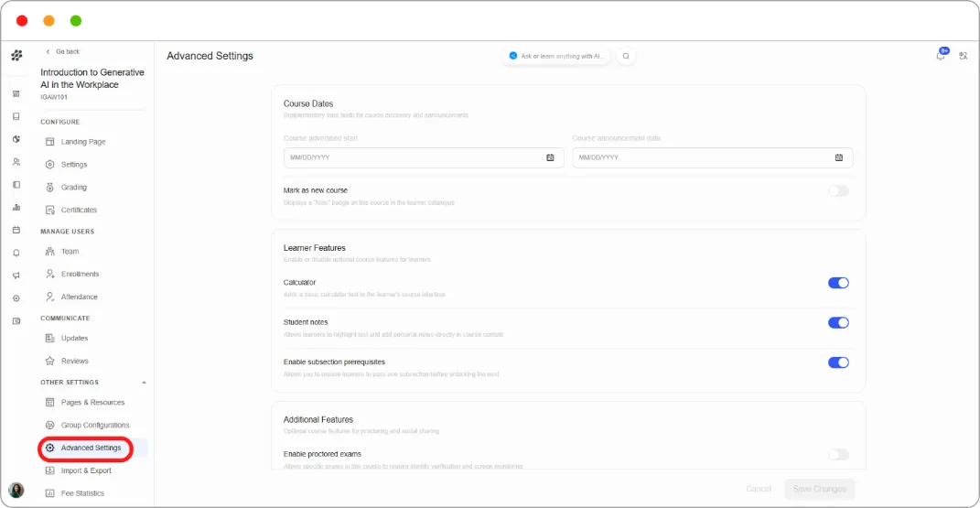Click the Fee Statistics chart icon in the sidebar
This screenshot has height=508, width=980.
50,493
